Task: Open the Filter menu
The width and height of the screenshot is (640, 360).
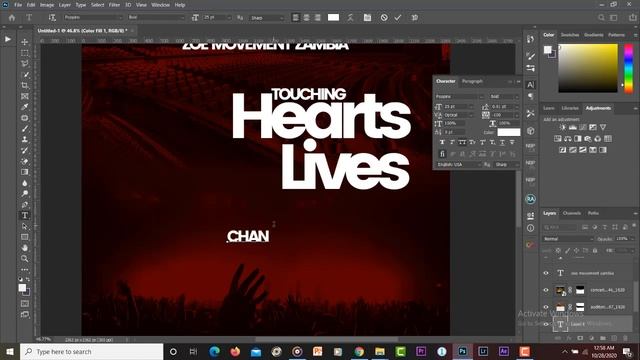Action: 114,5
